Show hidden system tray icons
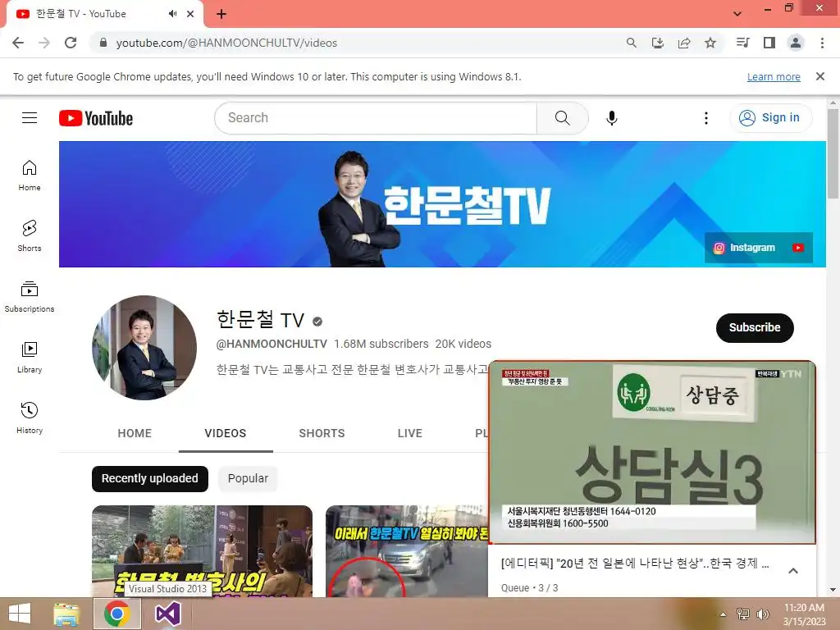The width and height of the screenshot is (840, 630). [724, 614]
